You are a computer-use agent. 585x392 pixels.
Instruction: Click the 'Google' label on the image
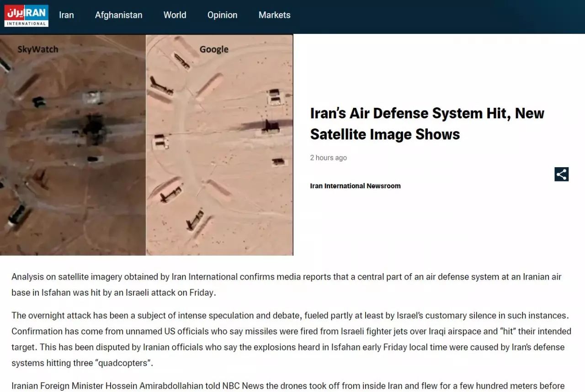213,49
